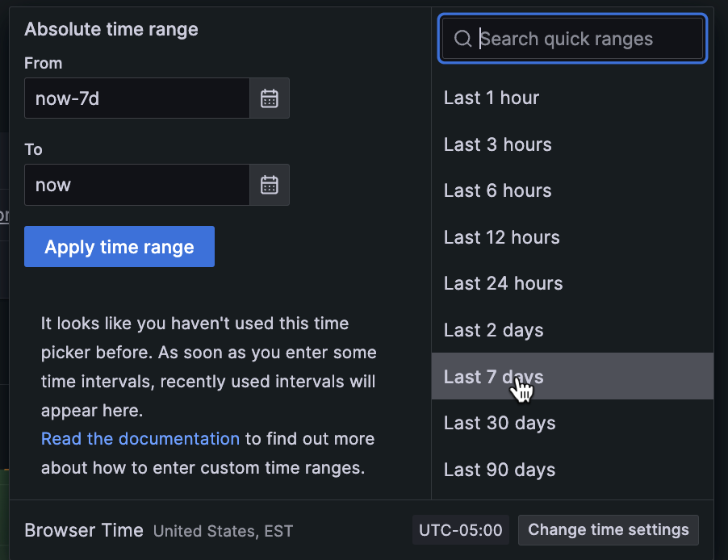728x560 pixels.
Task: Select the Last 90 days range
Action: (500, 470)
